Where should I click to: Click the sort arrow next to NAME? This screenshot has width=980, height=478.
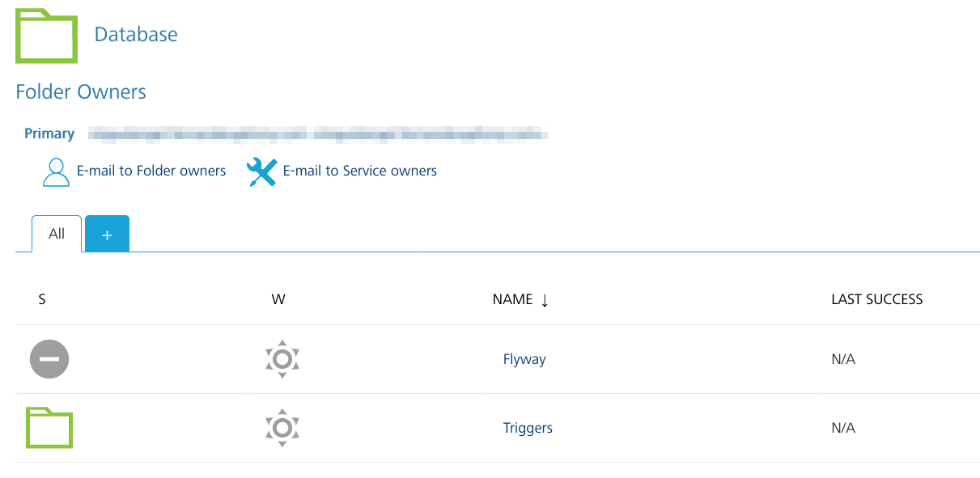(x=545, y=300)
